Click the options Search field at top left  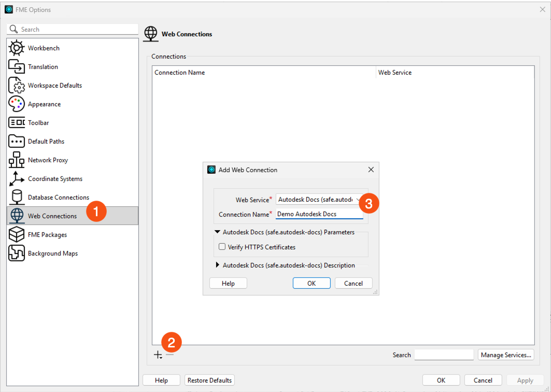(73, 29)
